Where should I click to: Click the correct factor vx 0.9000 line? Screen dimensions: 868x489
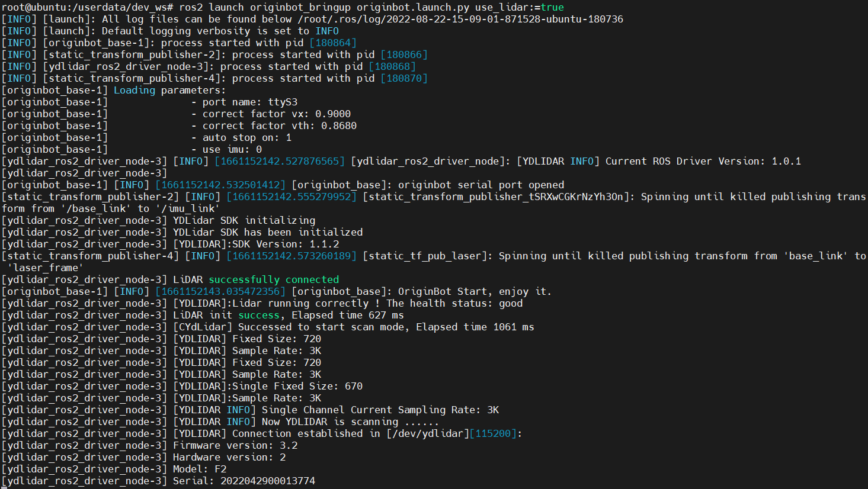pos(271,114)
